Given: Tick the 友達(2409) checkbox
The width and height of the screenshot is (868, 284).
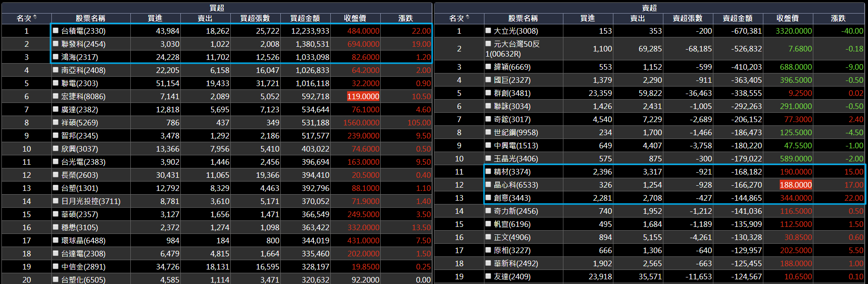Looking at the screenshot, I should 488,276.
